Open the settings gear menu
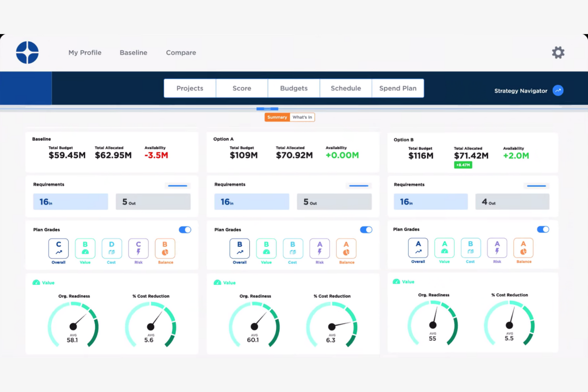 point(558,52)
